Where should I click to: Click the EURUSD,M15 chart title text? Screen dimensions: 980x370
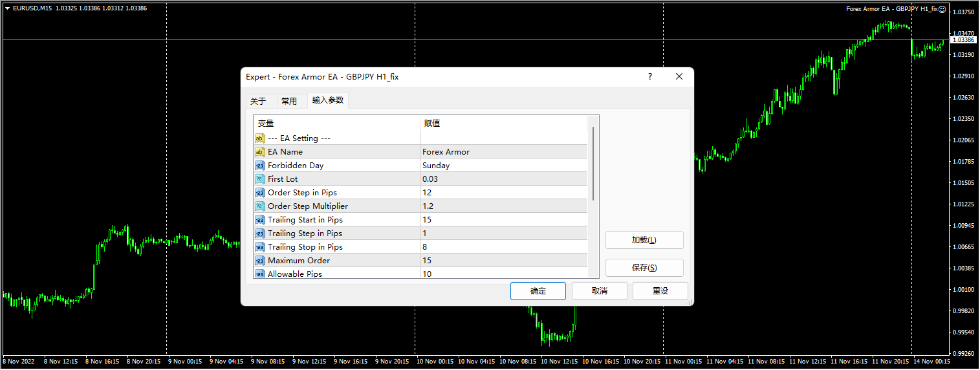click(32, 8)
